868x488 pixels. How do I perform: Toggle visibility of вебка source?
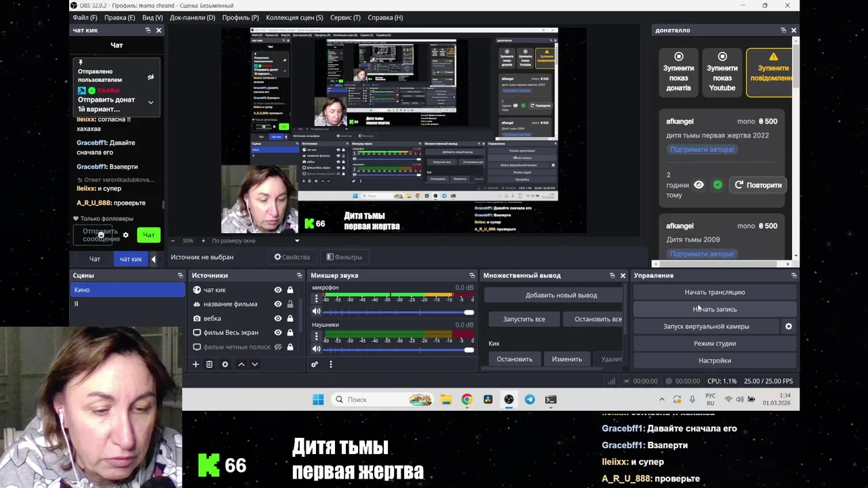tap(277, 318)
